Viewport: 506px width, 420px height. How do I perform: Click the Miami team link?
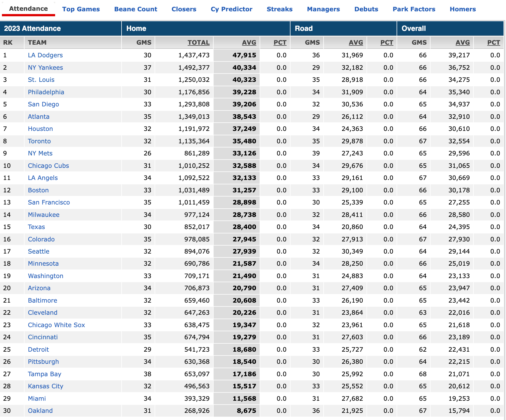pos(37,399)
